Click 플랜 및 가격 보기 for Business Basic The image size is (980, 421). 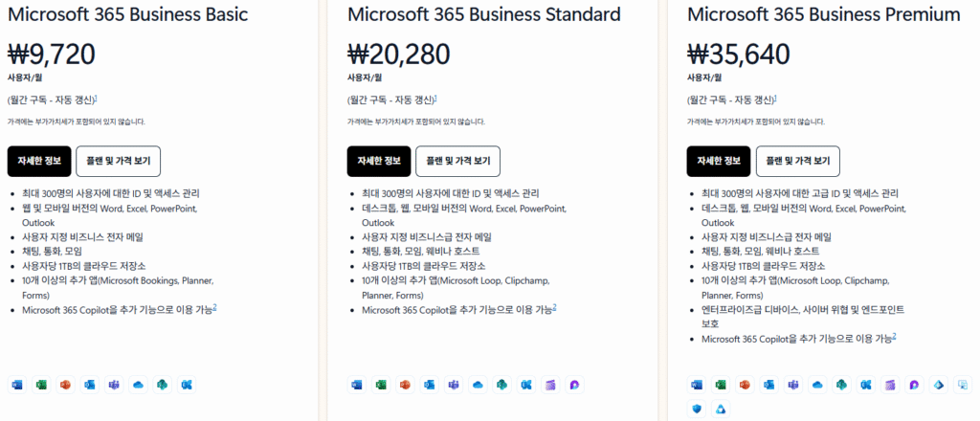119,161
